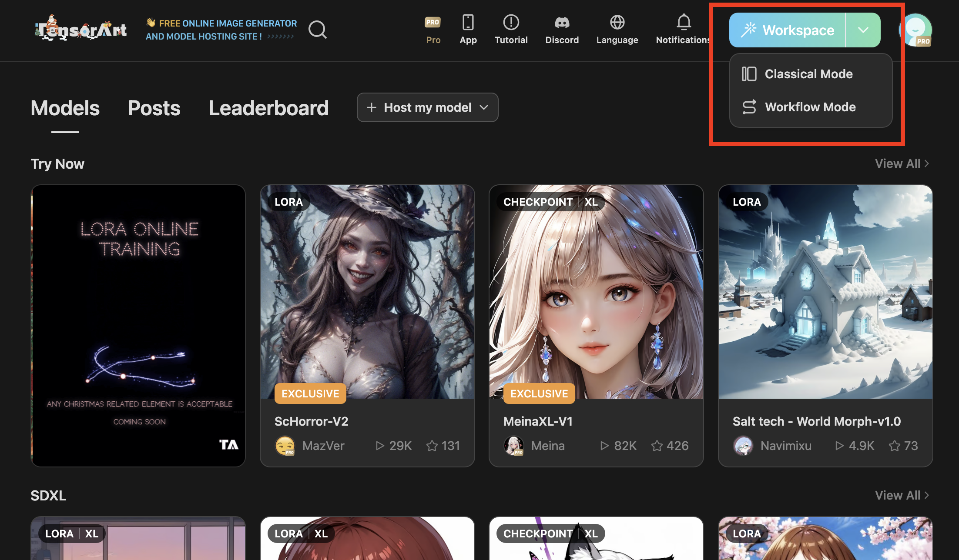Click the Meina author name
Viewport: 959px width, 560px height.
[x=548, y=446]
